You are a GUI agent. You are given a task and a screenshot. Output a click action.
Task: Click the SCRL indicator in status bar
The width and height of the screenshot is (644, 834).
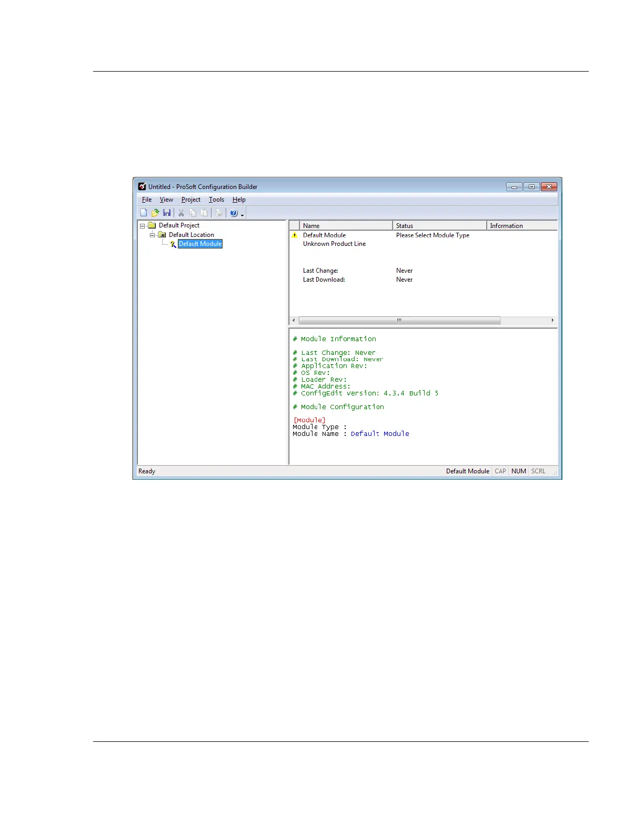538,471
